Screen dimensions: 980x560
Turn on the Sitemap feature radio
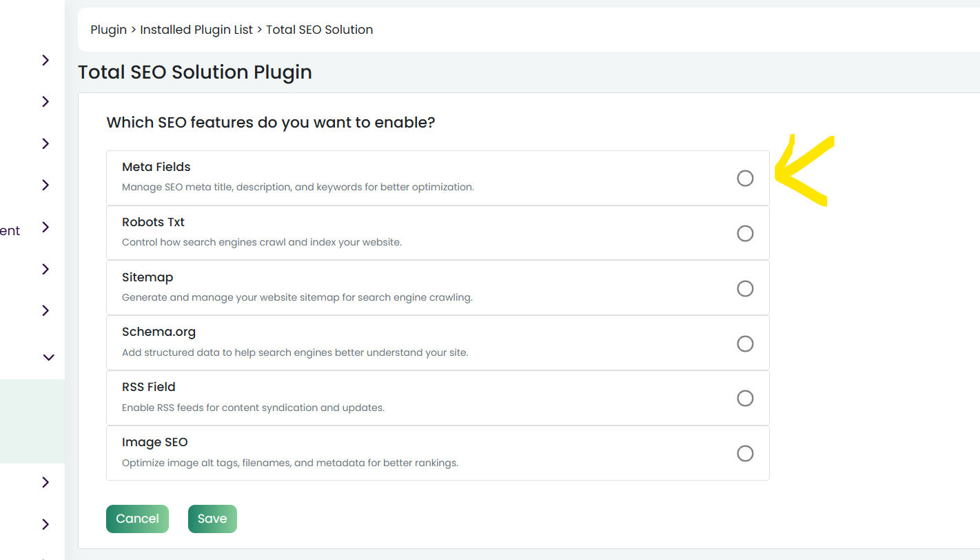(x=745, y=288)
